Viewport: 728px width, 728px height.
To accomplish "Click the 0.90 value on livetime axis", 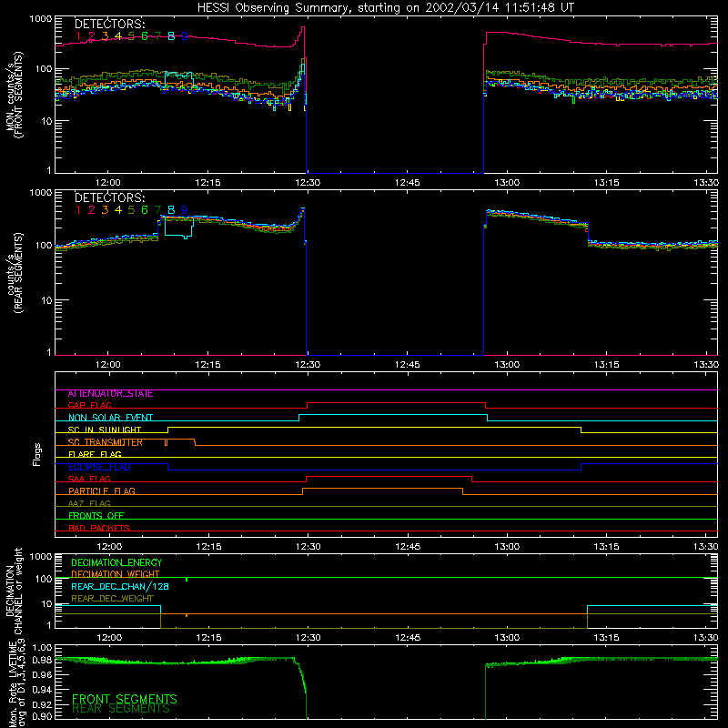I will [42, 716].
